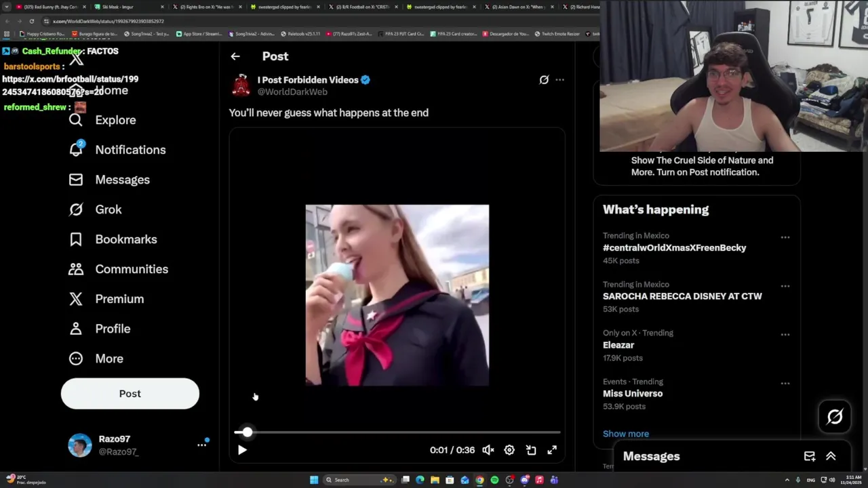
Task: Open Premium in the sidebar
Action: coord(106,299)
